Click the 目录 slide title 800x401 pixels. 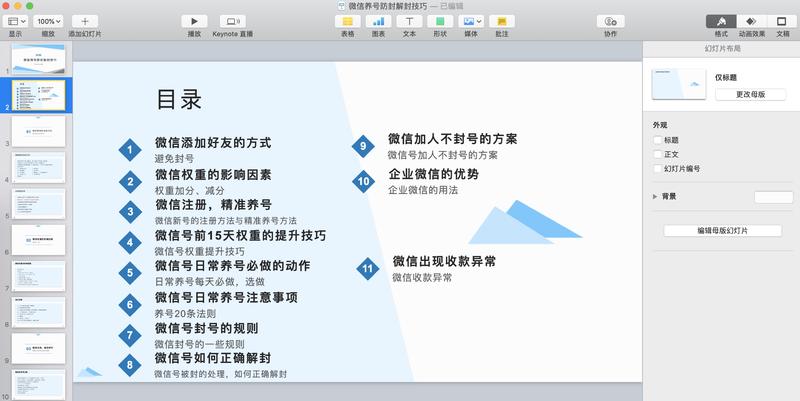(179, 99)
